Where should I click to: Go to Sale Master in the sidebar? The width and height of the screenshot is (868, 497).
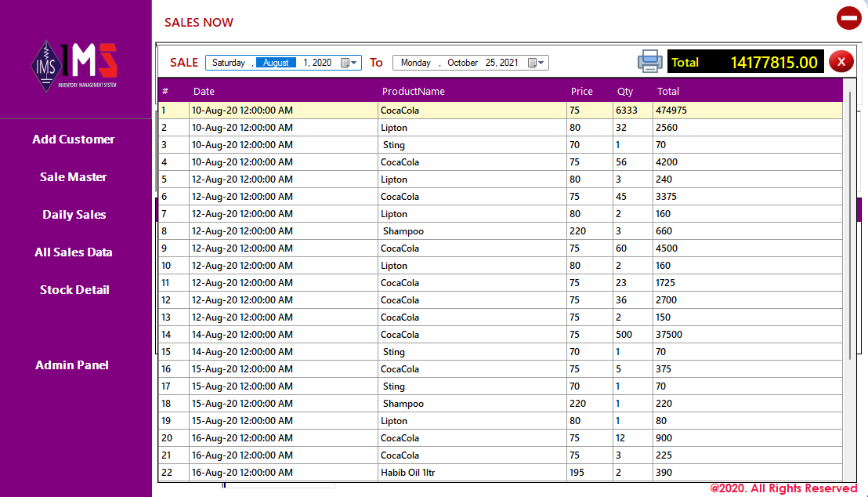(x=74, y=176)
